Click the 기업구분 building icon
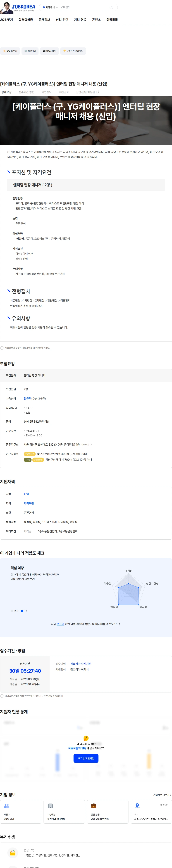 [50, 806]
